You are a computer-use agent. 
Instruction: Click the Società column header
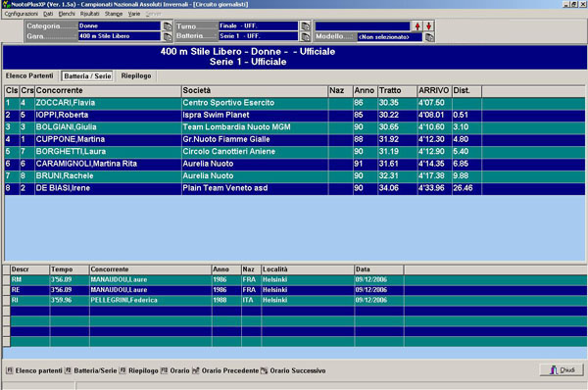coord(255,90)
